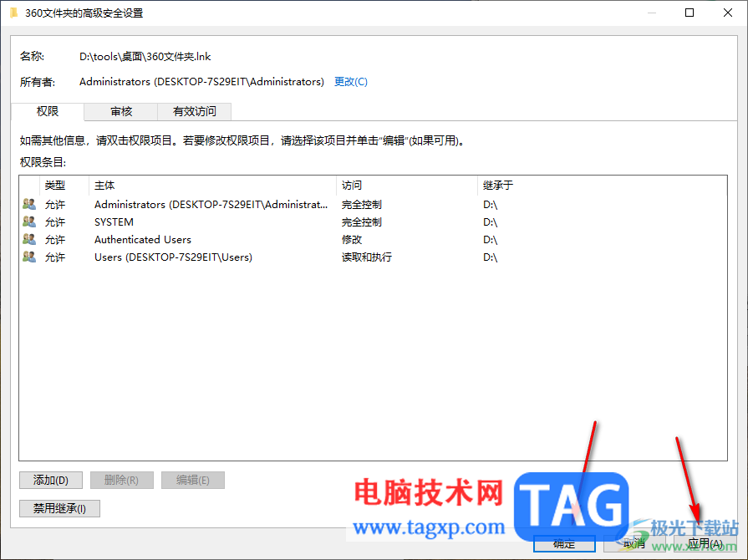The width and height of the screenshot is (748, 560).
Task: Sort by the 类型 column header
Action: pos(55,185)
